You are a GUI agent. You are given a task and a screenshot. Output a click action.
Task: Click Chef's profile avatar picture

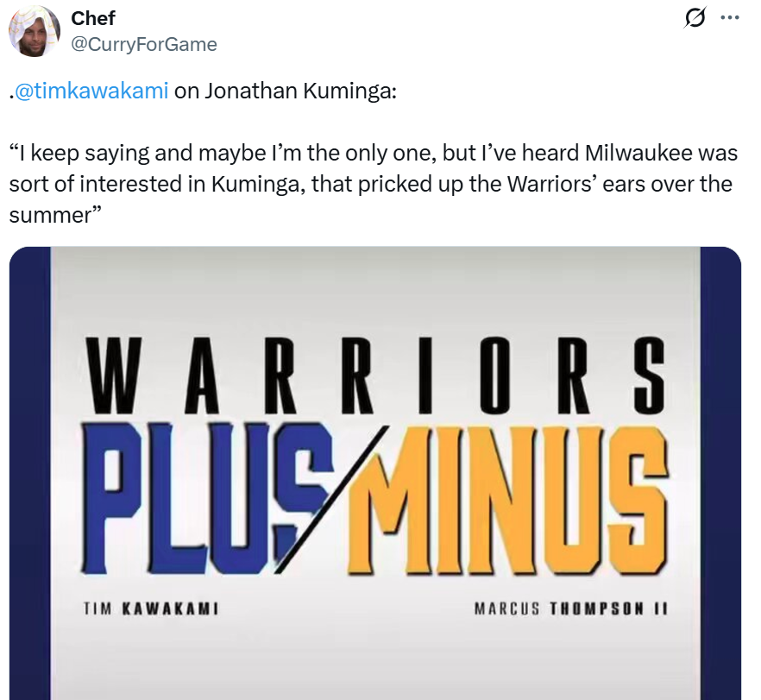(x=34, y=32)
